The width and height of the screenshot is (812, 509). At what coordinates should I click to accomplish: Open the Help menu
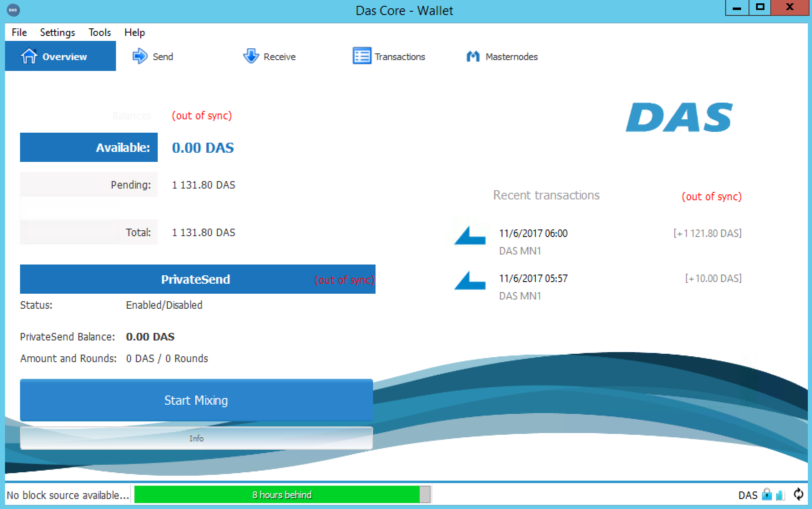tap(134, 33)
